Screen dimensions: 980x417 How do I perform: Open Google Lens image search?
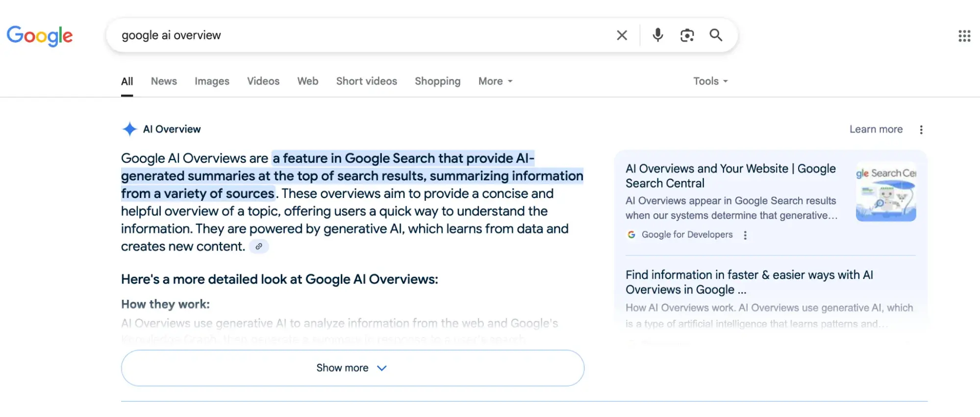tap(687, 35)
